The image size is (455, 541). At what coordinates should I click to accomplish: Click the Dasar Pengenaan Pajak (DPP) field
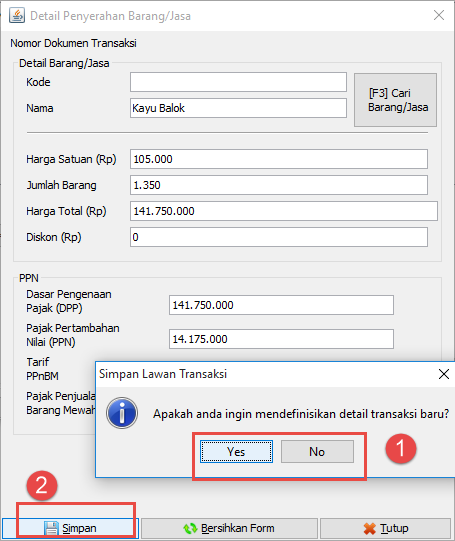[x=281, y=305]
